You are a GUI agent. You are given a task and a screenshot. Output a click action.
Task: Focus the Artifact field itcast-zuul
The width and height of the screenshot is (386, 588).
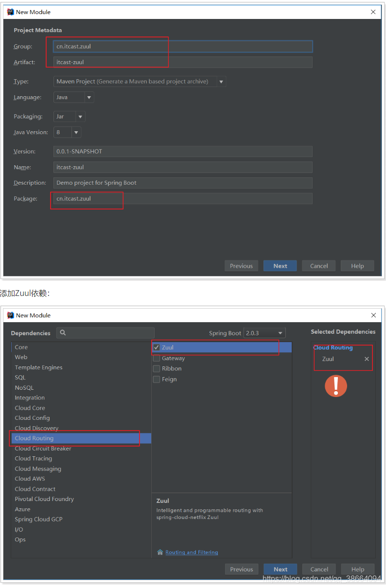pyautogui.click(x=183, y=62)
